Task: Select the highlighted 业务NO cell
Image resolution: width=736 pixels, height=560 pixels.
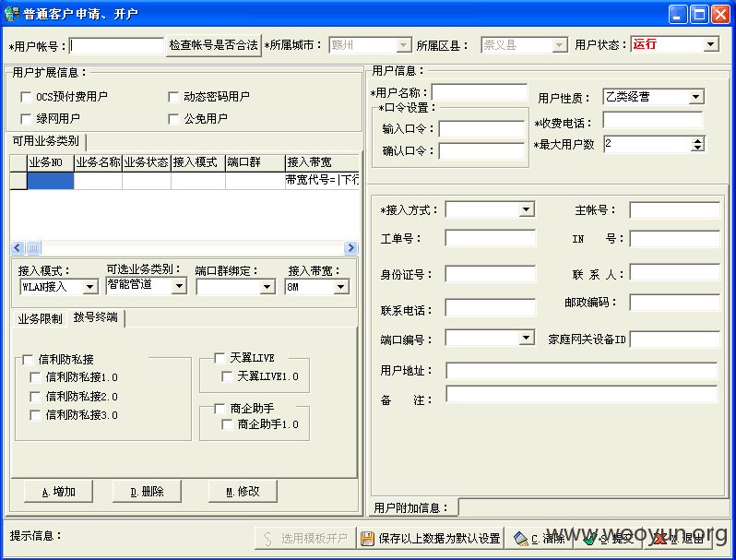Action: click(50, 180)
